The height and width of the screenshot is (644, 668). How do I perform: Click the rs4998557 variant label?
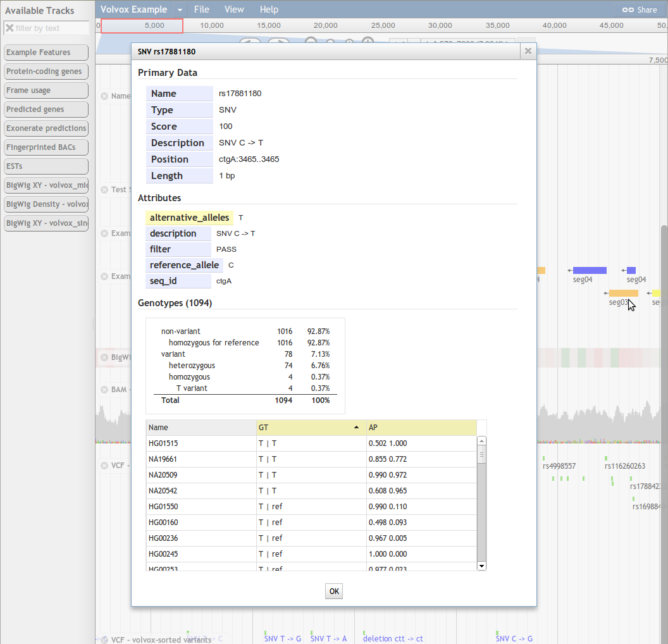559,466
